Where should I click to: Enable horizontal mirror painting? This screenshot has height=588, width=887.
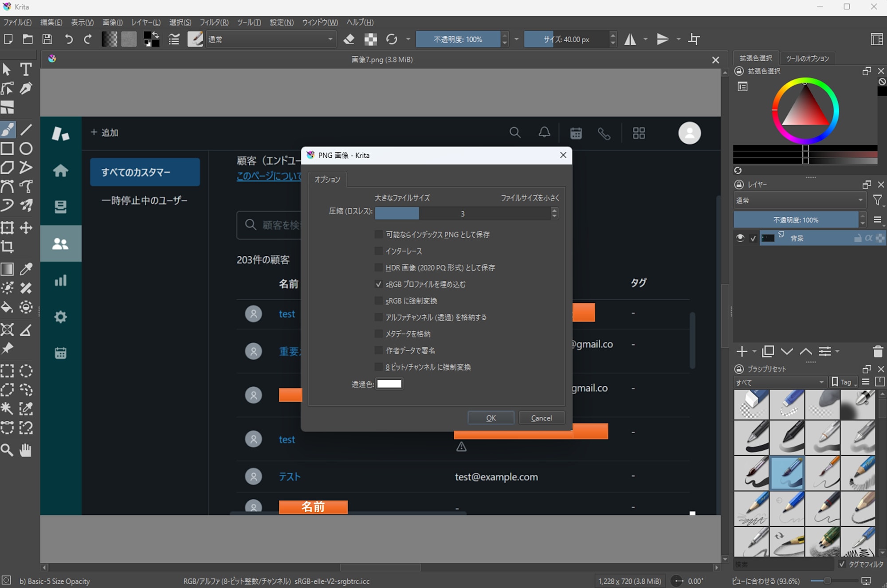[630, 39]
